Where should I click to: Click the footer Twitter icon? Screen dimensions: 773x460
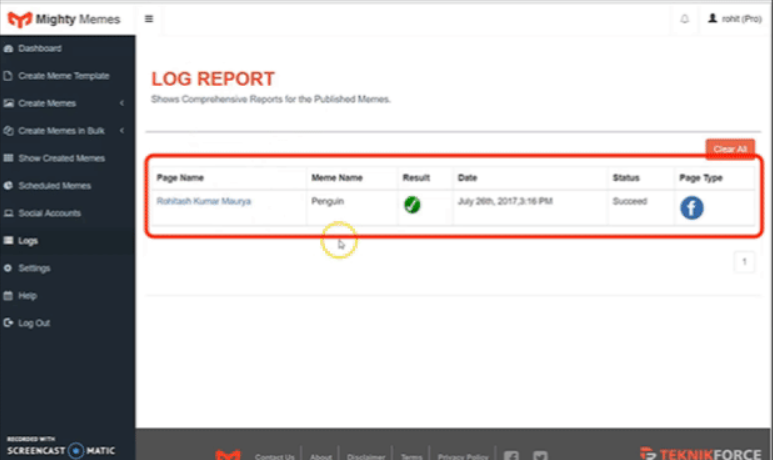pyautogui.click(x=540, y=456)
